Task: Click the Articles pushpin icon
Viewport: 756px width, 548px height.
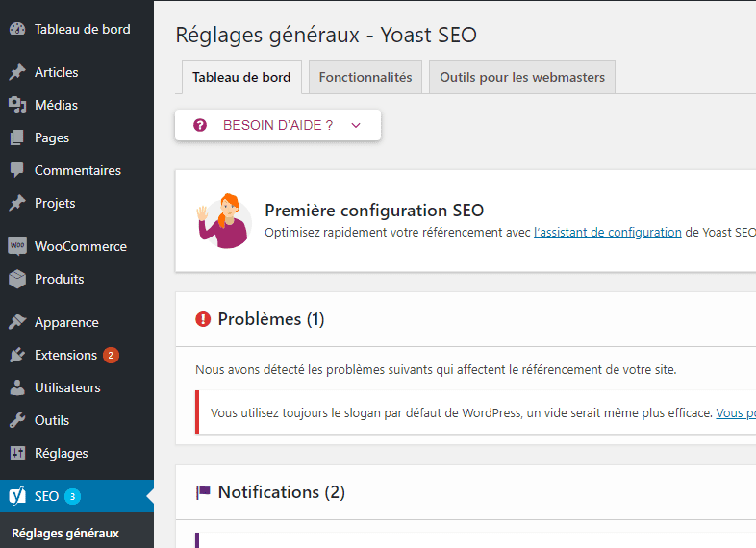Action: (17, 72)
